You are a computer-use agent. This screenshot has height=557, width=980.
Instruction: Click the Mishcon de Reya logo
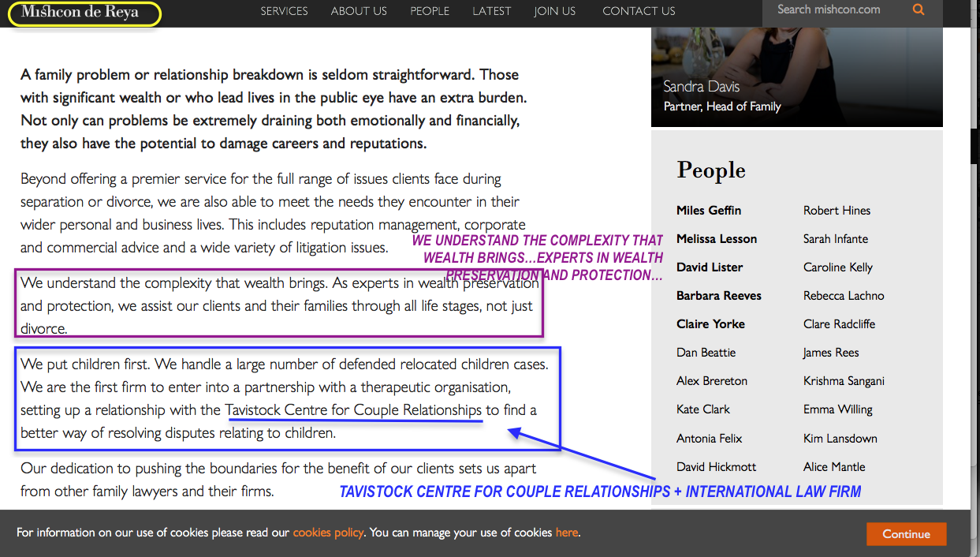[80, 13]
